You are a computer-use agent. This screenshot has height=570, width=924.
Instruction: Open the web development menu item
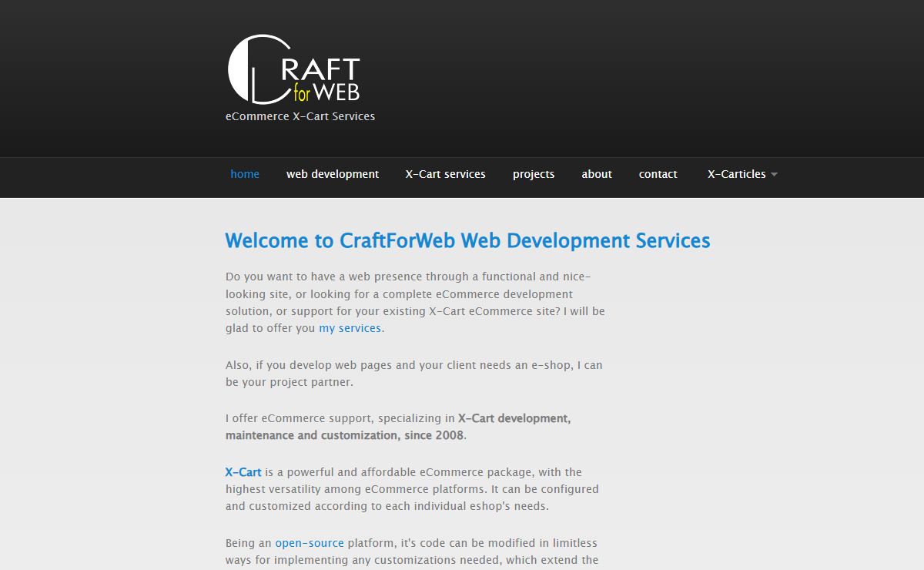click(333, 174)
